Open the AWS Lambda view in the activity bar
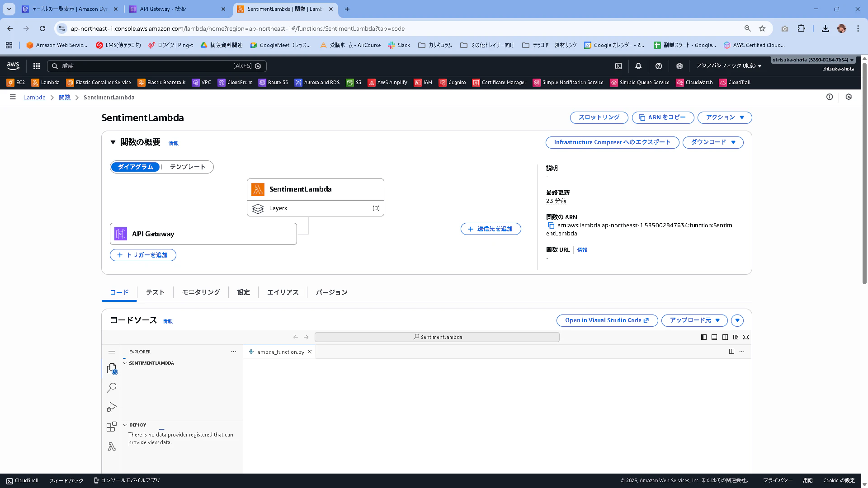Image resolution: width=868 pixels, height=488 pixels. [112, 447]
